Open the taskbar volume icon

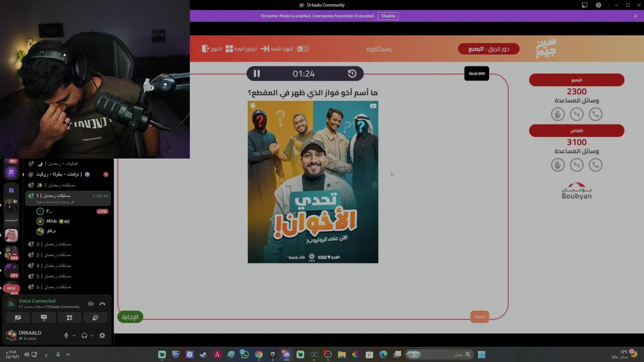pos(27,354)
